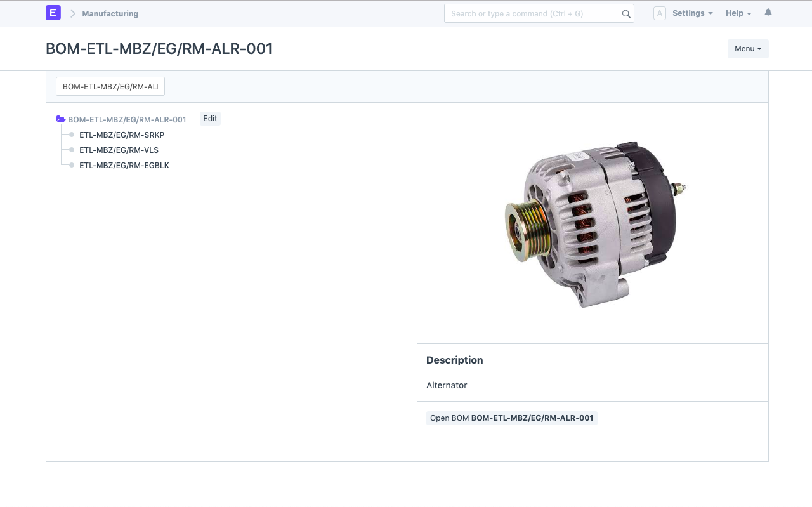Click the page title BOM-ETL-MBZ/EG/RM-ALR-001

(159, 49)
